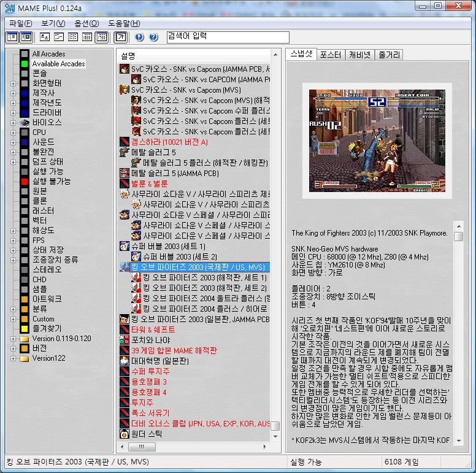The height and width of the screenshot is (473, 476).
Task: Toggle the folder list panel toolbar button
Action: coord(12,37)
